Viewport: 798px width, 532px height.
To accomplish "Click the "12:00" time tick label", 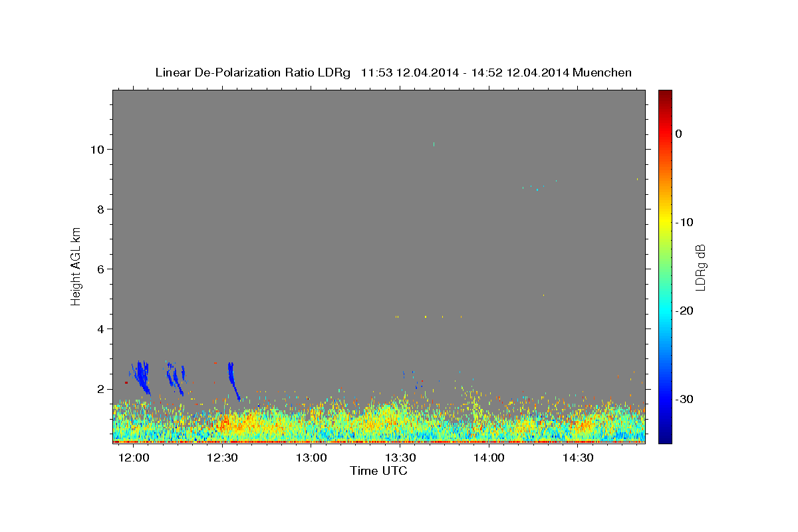I will pos(134,458).
